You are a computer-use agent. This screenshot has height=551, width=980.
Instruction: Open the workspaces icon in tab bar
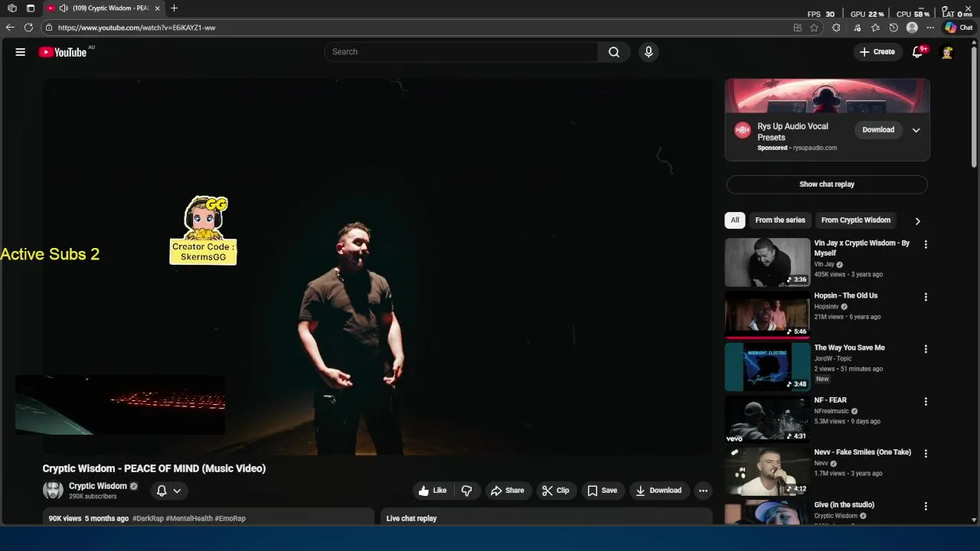coord(12,8)
